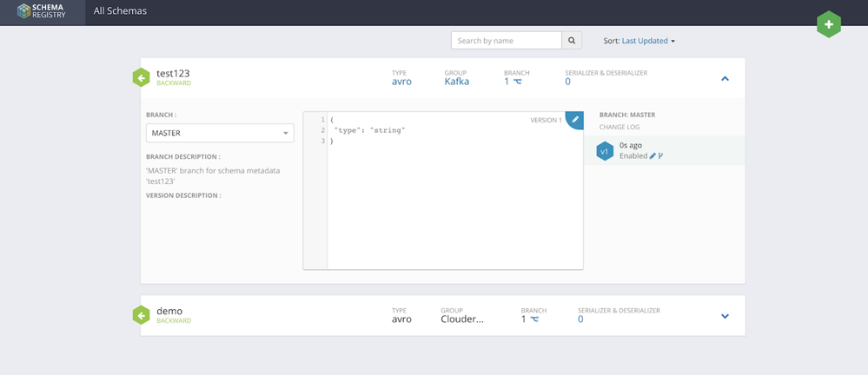Click the edit pencil on schema Version 1
This screenshot has width=868, height=375.
pos(576,119)
